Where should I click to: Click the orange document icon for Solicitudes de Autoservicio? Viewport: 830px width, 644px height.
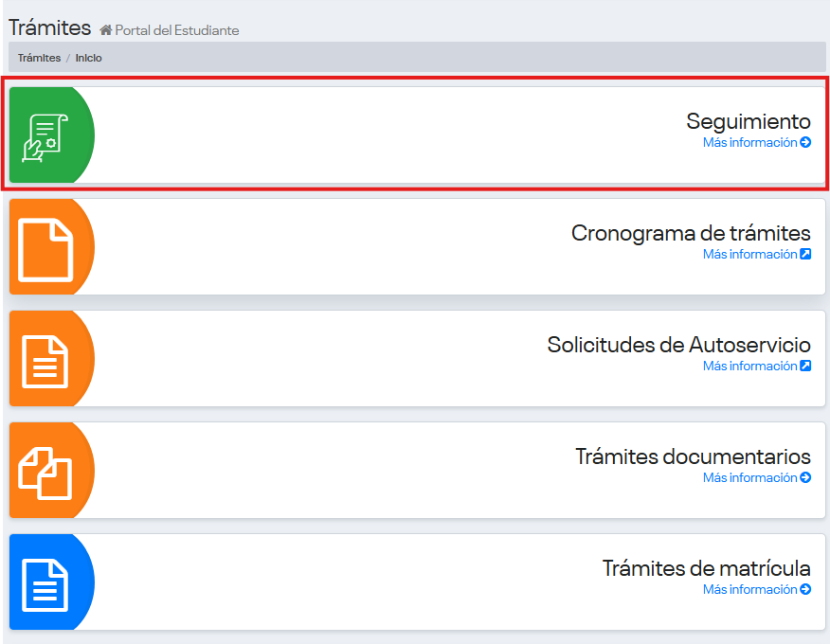[45, 360]
